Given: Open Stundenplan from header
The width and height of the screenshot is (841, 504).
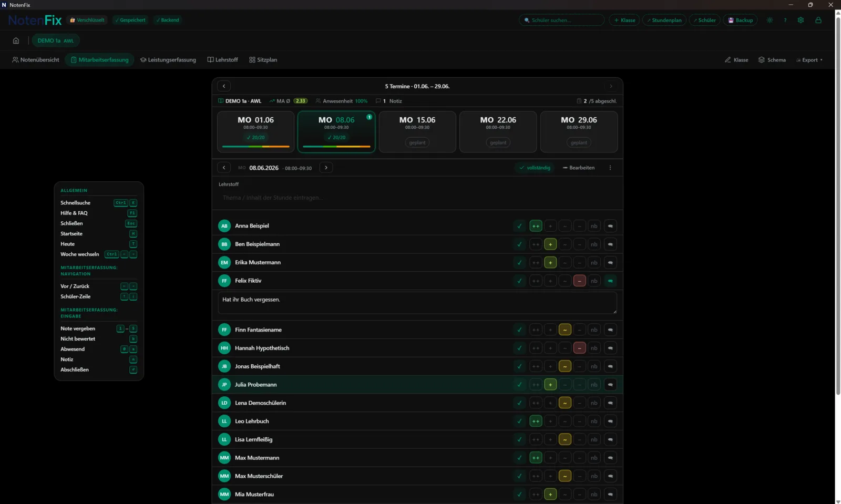Looking at the screenshot, I should click(664, 20).
